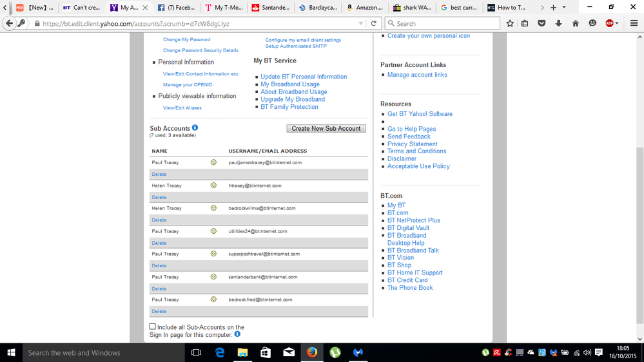Viewport: 644px width, 362px height.
Task: Click smiley icon beside utilities24@btinternet.com
Action: pyautogui.click(x=213, y=231)
